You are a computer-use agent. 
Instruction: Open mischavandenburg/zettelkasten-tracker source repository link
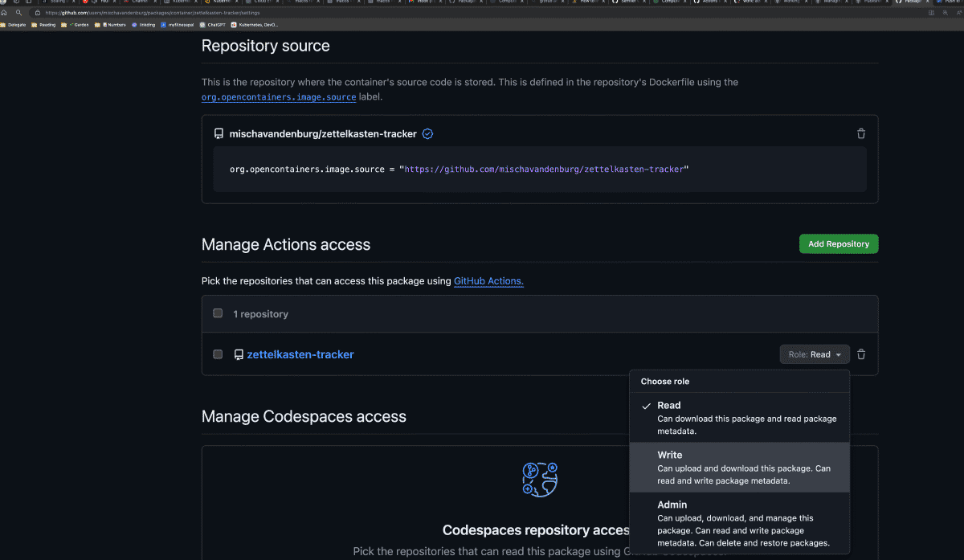[x=323, y=134]
